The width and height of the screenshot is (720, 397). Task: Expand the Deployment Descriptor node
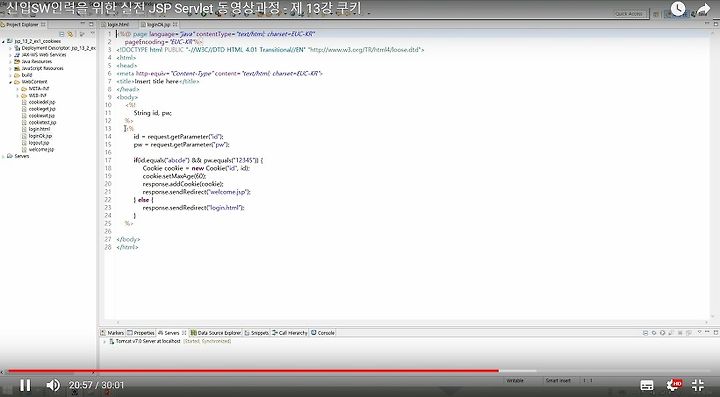click(10, 48)
